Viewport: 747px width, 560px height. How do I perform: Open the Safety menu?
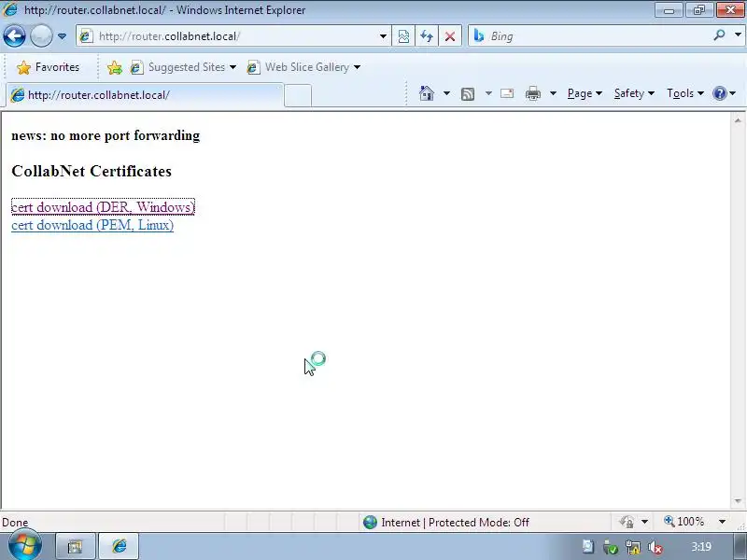(634, 93)
